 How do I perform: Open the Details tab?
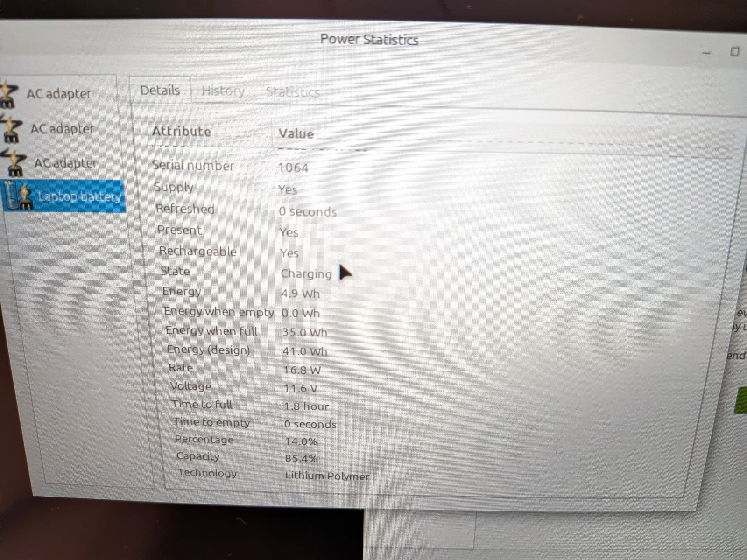160,90
